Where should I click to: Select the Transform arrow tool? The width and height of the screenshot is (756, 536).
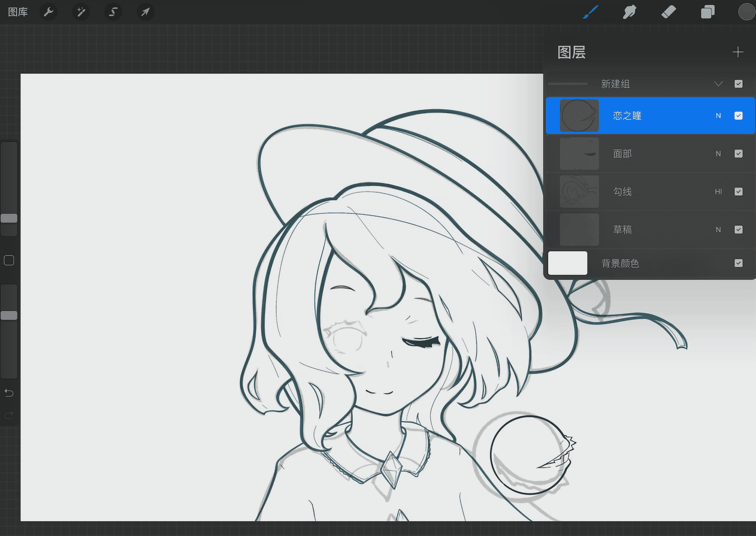[146, 11]
